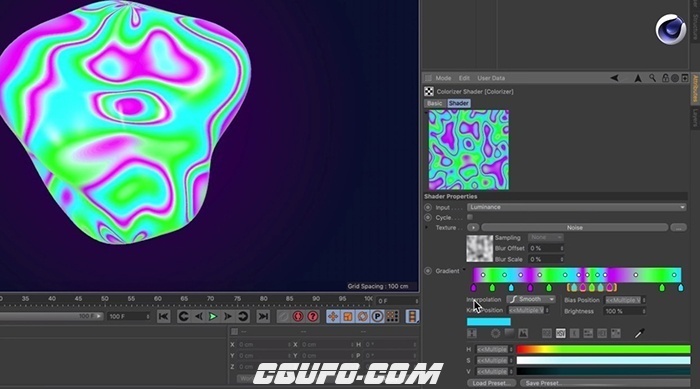Click the Noise texture button

(x=575, y=228)
